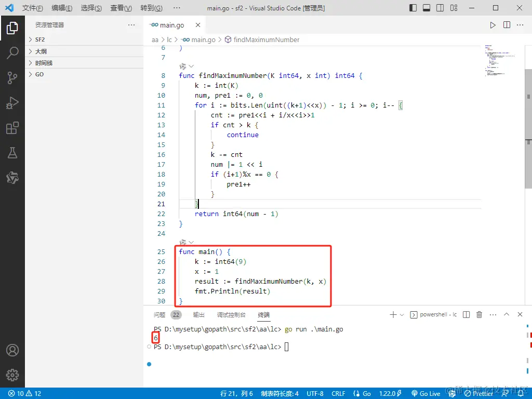Change end of line CRLF
This screenshot has height=399, width=532.
tap(338, 394)
